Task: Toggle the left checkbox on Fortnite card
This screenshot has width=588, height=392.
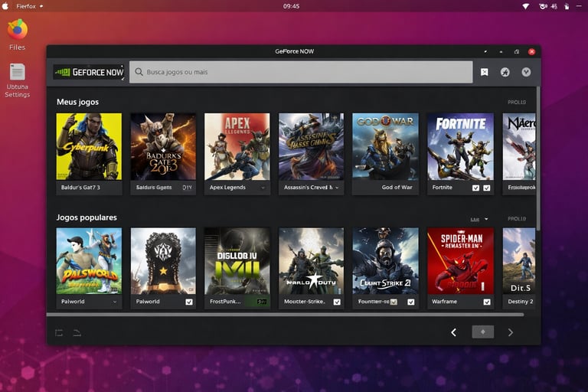Action: 475,188
